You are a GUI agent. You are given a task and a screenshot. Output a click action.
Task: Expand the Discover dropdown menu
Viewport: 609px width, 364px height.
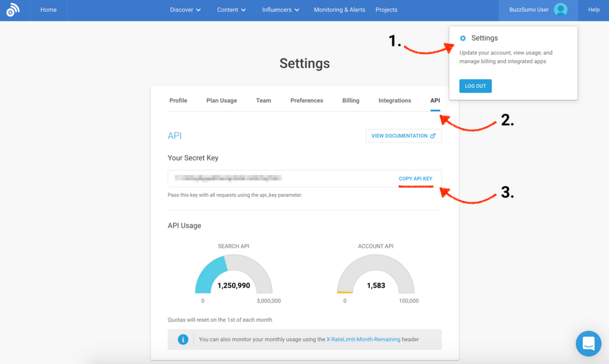click(186, 10)
